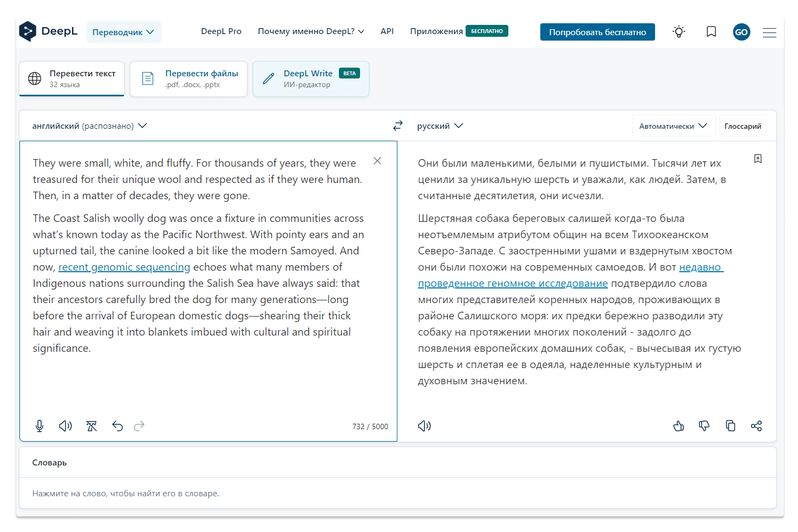Listen to the Russian translation
Viewport: 798px width, 532px height.
[x=424, y=426]
